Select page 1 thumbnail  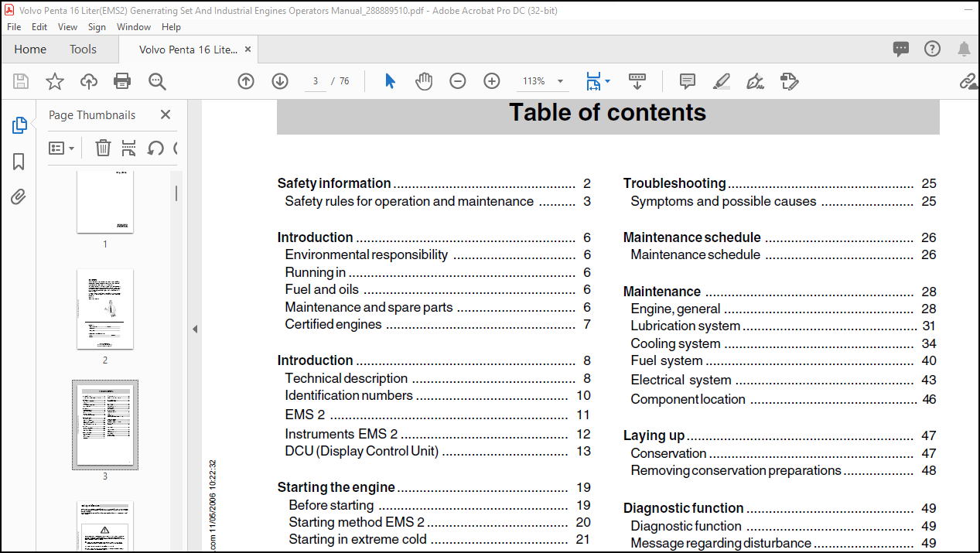[x=105, y=201]
